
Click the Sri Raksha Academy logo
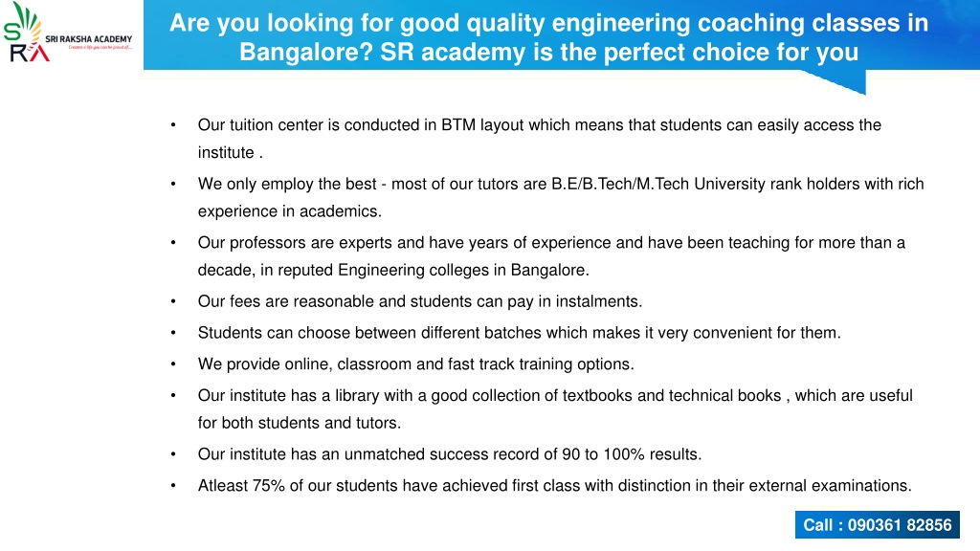click(x=68, y=33)
